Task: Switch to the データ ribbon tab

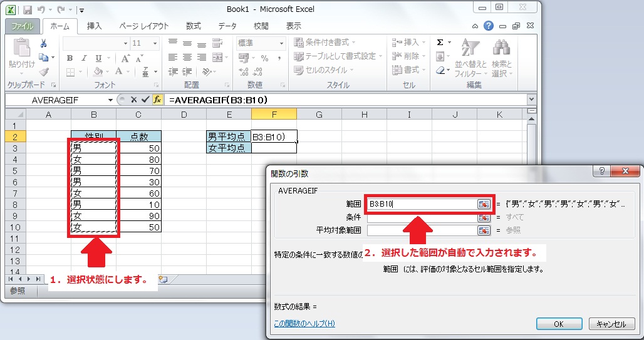Action: tap(227, 26)
